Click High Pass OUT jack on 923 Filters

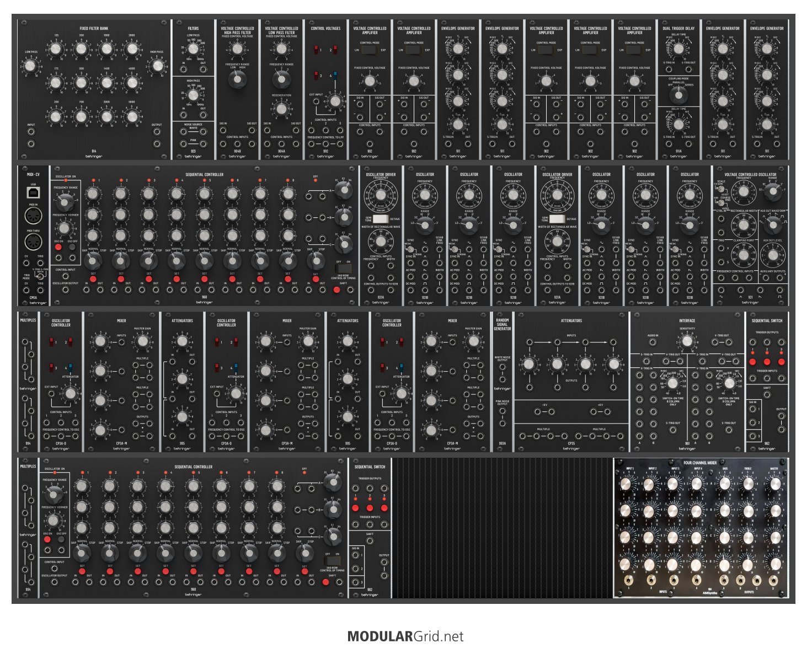(x=204, y=116)
